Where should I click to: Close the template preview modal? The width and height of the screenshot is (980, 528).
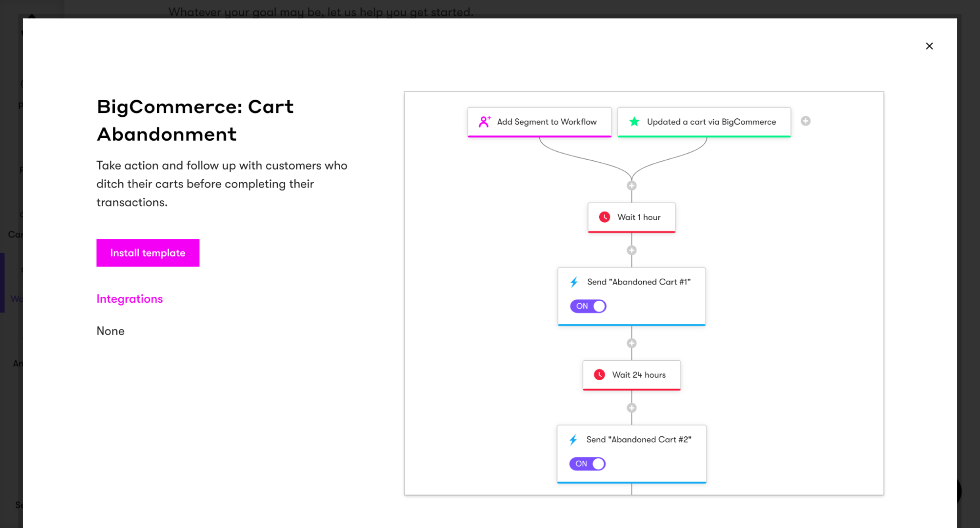(x=929, y=46)
